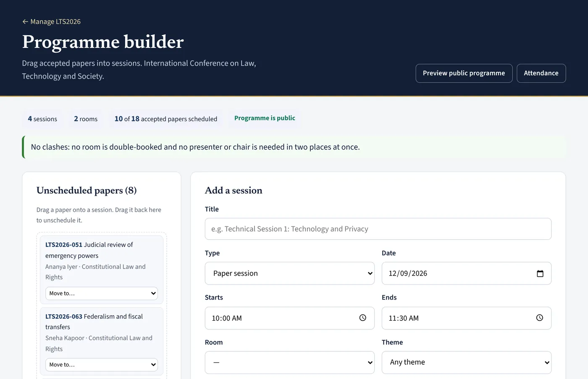Open the Room dropdown
Screen dimensions: 588x379
tap(290, 363)
